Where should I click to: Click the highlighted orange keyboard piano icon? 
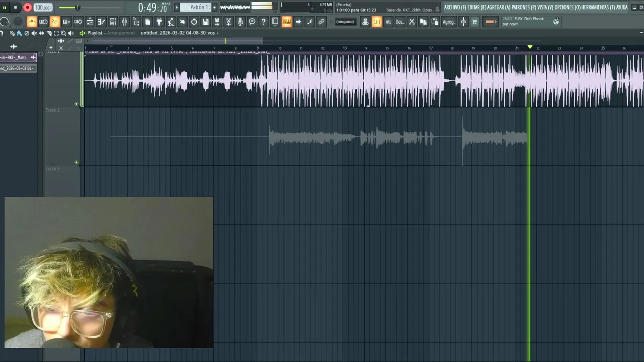point(287,22)
